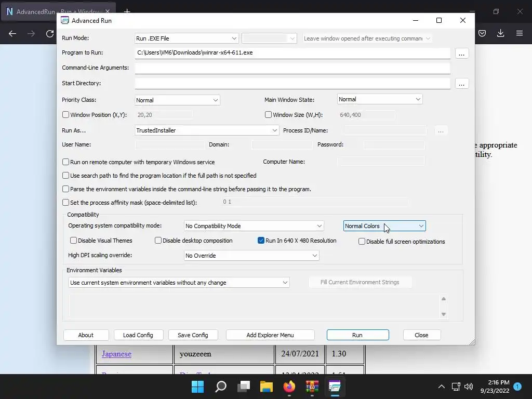Open Environment Variables mode dropdown
This screenshot has height=399, width=532.
pyautogui.click(x=179, y=283)
